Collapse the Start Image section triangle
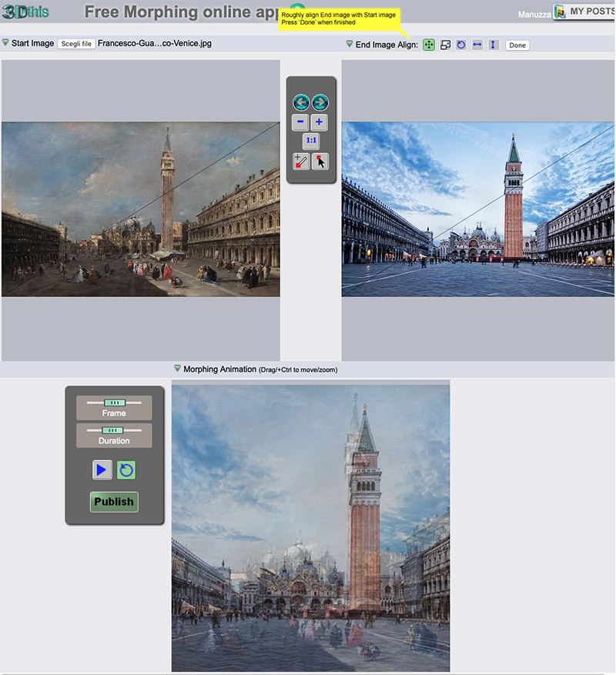 tap(5, 42)
